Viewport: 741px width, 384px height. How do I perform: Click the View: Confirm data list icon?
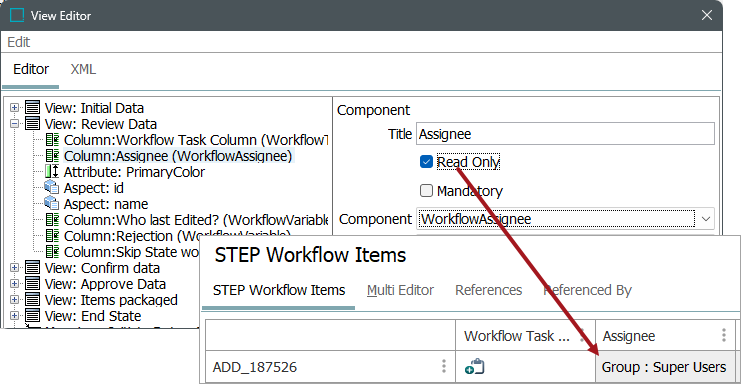(32, 268)
